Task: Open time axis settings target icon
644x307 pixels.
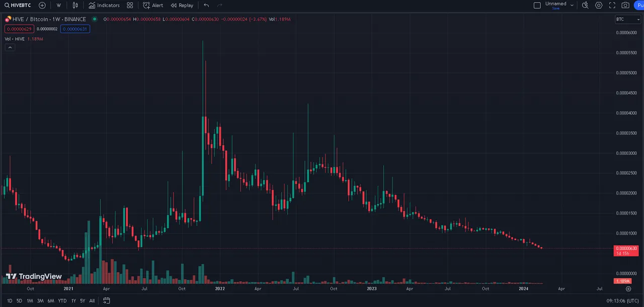Action: 628,289
